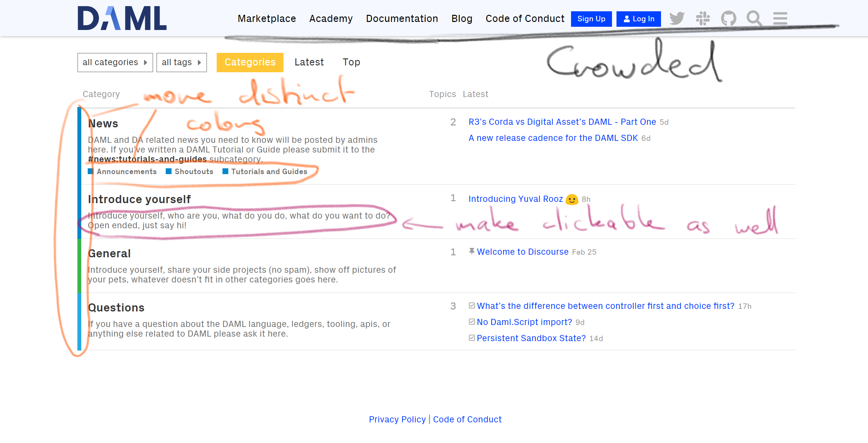868x443 pixels.
Task: Click the 6d timestamp on release cadence topic
Action: tap(646, 138)
